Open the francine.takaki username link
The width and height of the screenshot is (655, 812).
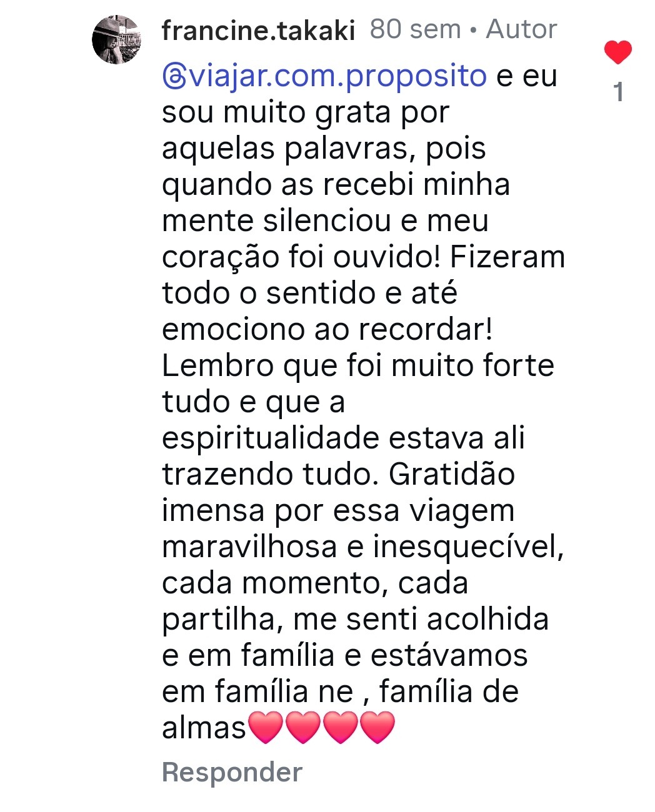(258, 30)
